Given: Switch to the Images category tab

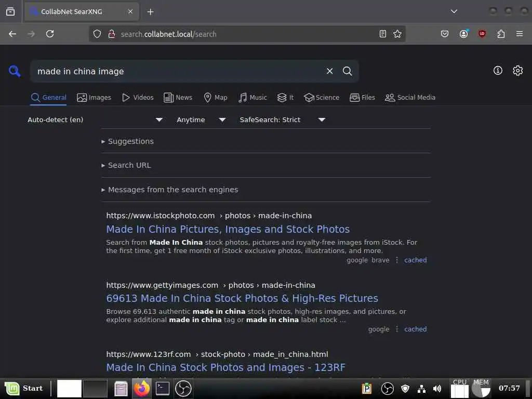Looking at the screenshot, I should coord(94,98).
